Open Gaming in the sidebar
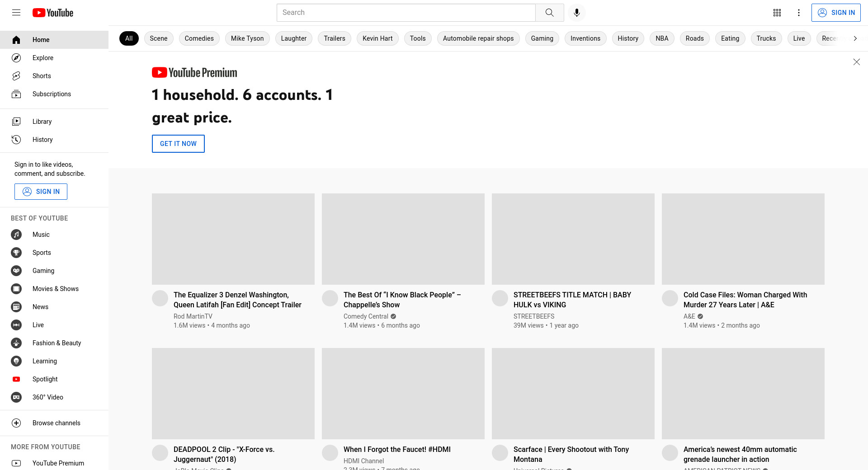Image resolution: width=868 pixels, height=470 pixels. pyautogui.click(x=54, y=271)
